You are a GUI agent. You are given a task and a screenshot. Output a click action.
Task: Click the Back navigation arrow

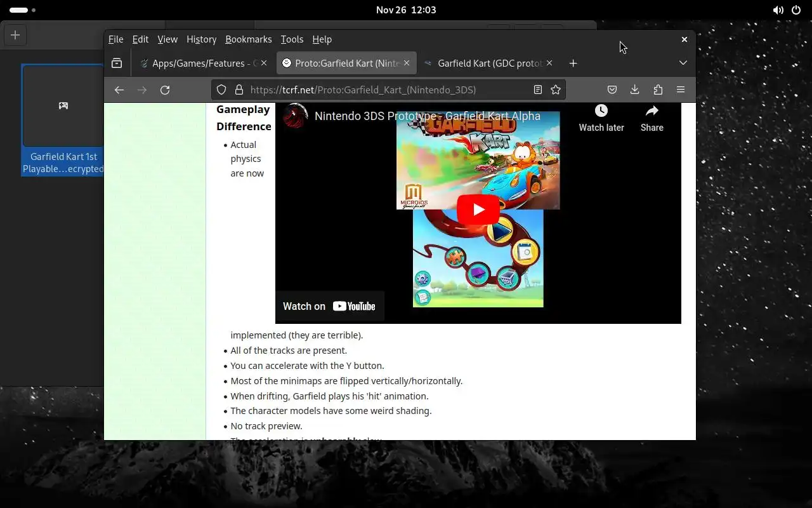click(x=119, y=90)
